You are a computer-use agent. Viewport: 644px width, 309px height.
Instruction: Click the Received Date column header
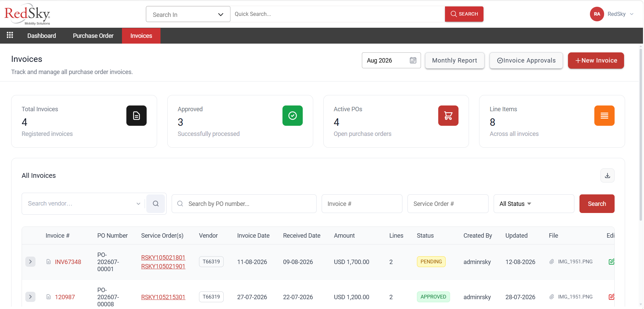[302, 236]
